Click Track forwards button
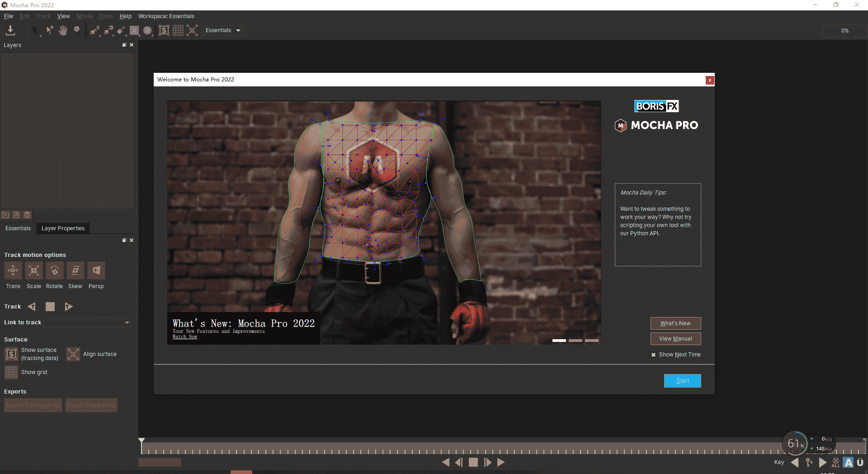The image size is (868, 474). tap(69, 307)
